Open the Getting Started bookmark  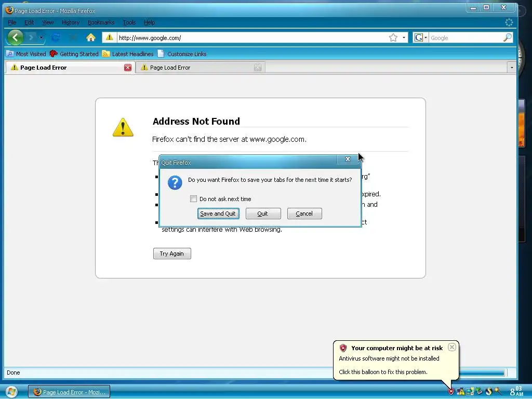click(74, 54)
